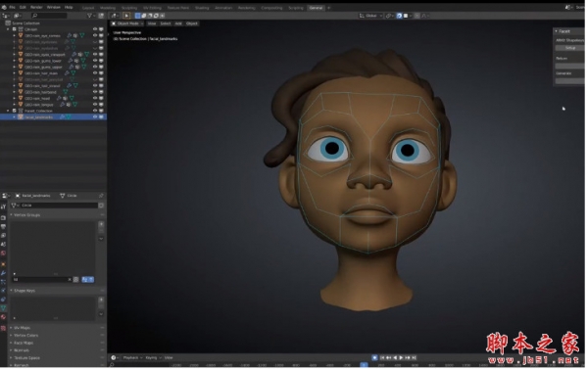Hide GEO-rain_eye_cornea with its eye icon
Image resolution: width=588 pixels, height=369 pixels.
(95, 35)
